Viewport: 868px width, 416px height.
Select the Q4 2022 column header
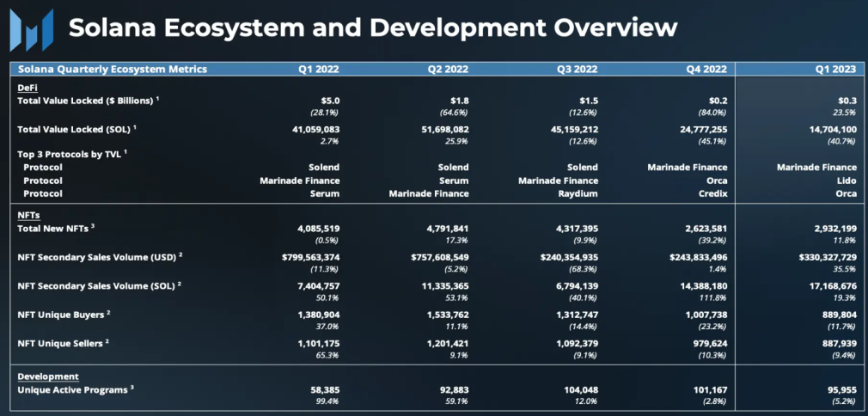coord(706,70)
